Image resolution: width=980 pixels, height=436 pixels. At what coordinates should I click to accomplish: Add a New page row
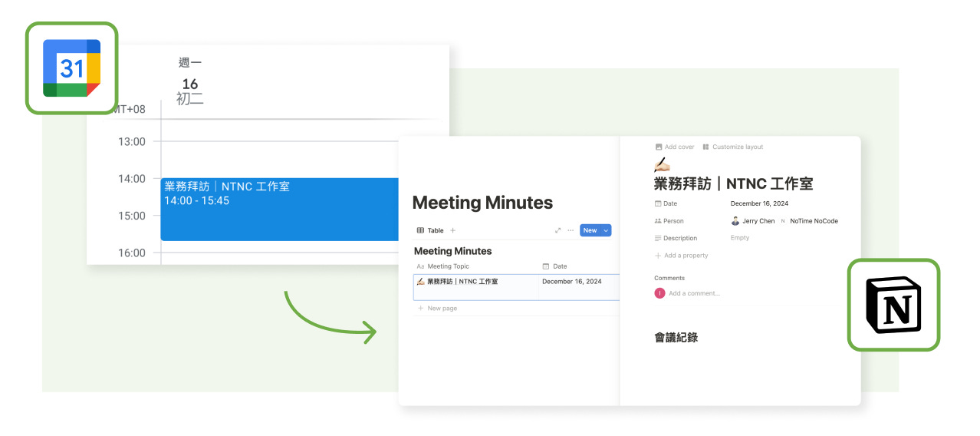tap(437, 308)
